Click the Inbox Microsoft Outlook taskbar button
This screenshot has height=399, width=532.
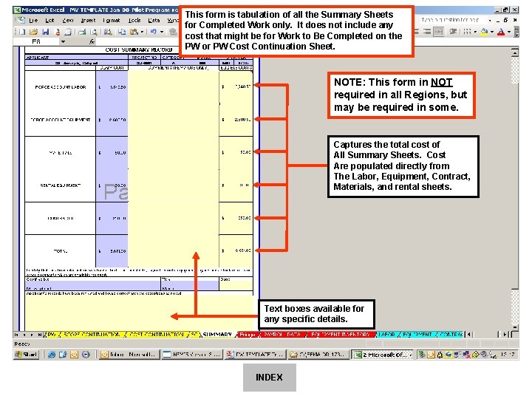coord(129,355)
